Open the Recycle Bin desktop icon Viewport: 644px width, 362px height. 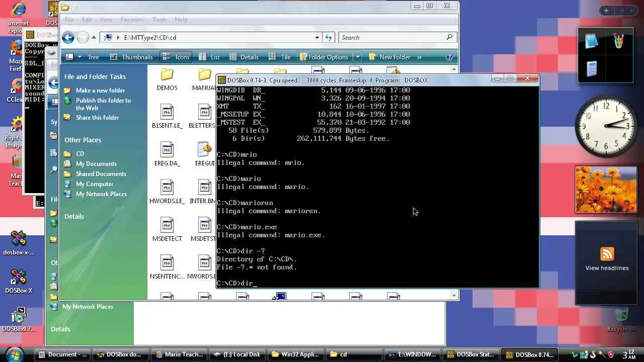(x=622, y=320)
